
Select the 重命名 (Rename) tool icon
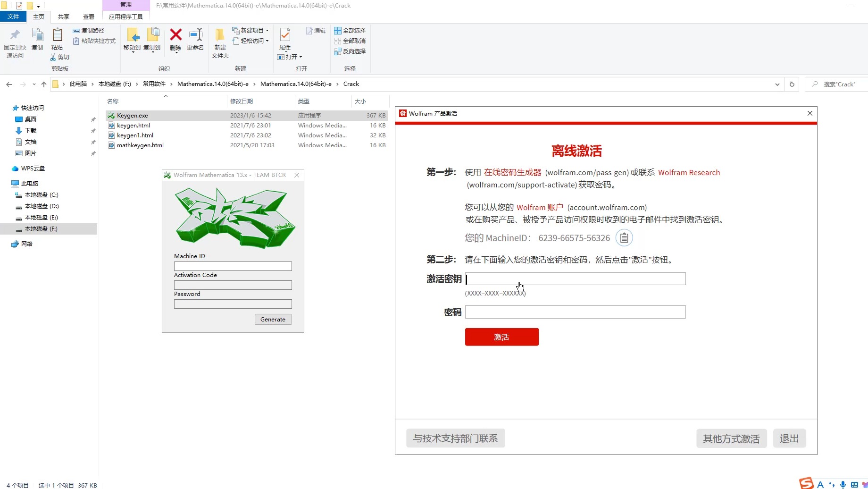click(195, 35)
